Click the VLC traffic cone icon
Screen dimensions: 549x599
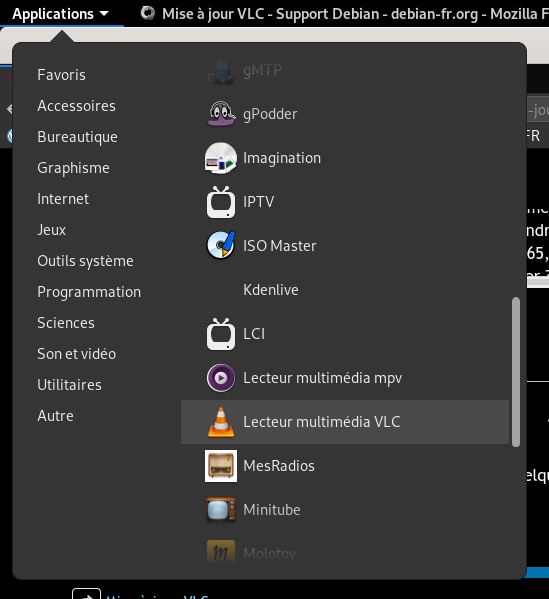[x=221, y=422]
